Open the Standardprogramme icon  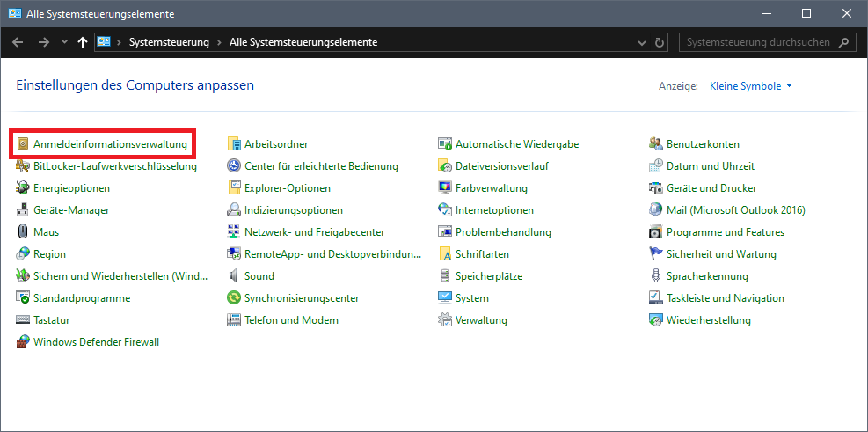(x=23, y=298)
